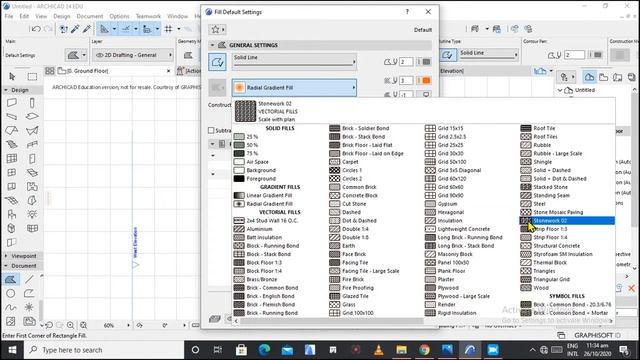This screenshot has width=640, height=360.
Task: Click the zoom in magnifier icon
Action: 71,325
